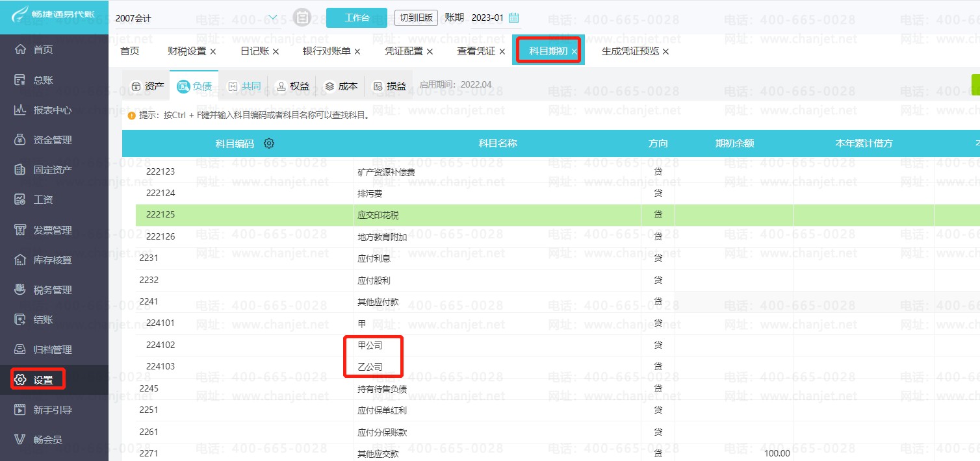980x461 pixels.
Task: Switch to the 银行对账单 tab
Action: point(326,51)
